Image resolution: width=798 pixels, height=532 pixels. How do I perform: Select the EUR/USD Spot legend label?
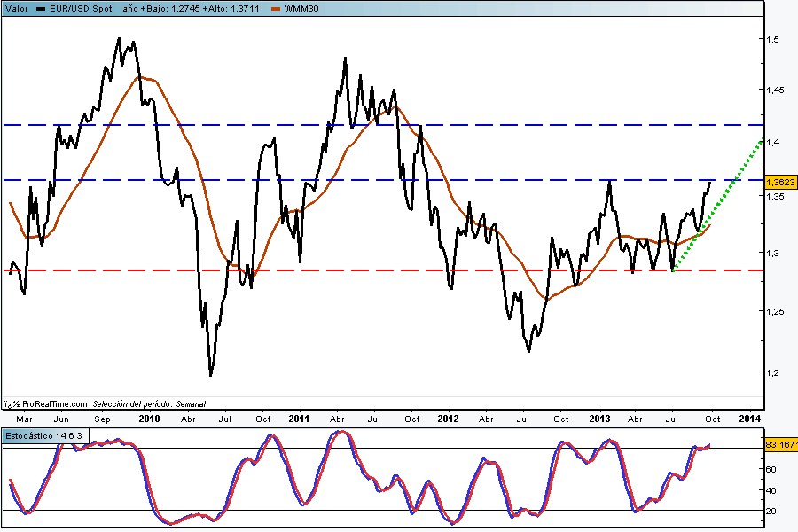pos(80,7)
